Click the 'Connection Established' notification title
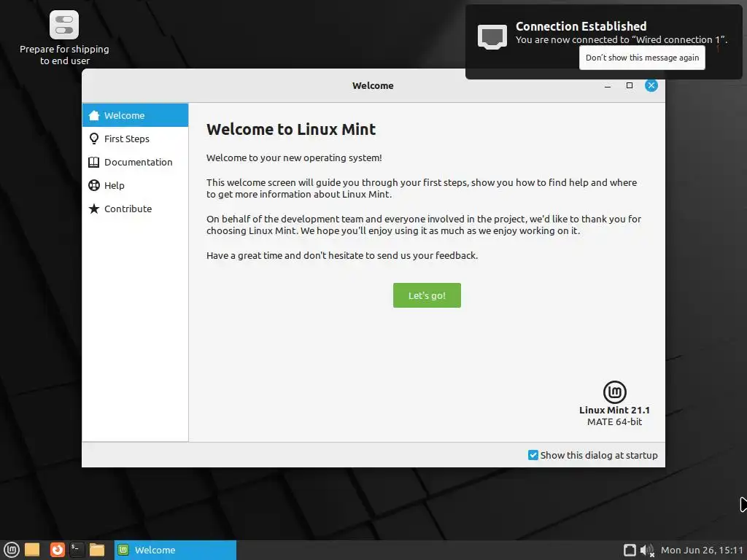 [581, 26]
